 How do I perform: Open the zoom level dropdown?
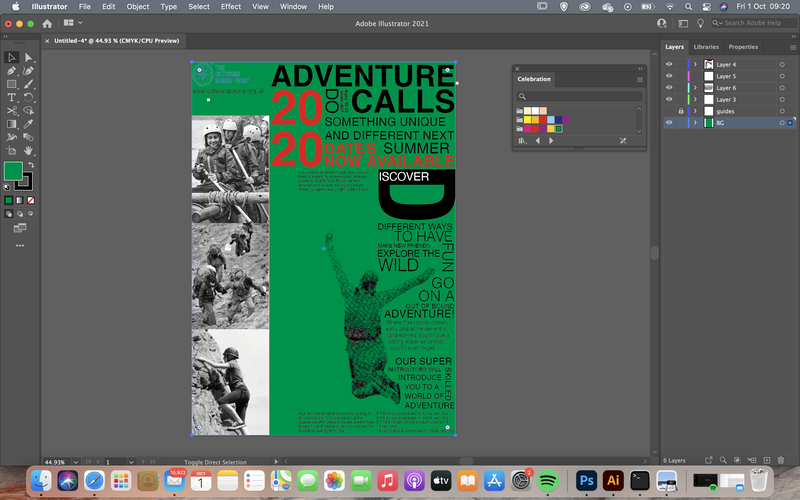[76, 462]
